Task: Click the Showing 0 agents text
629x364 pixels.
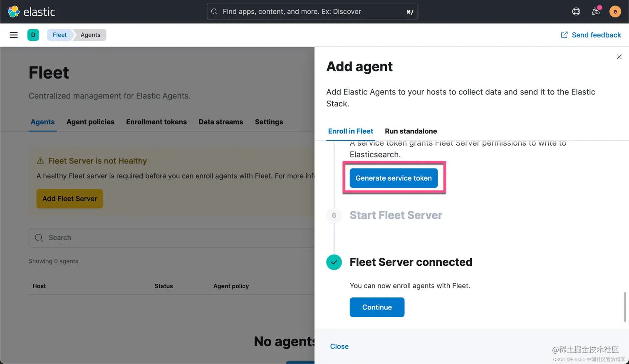Action: point(53,261)
